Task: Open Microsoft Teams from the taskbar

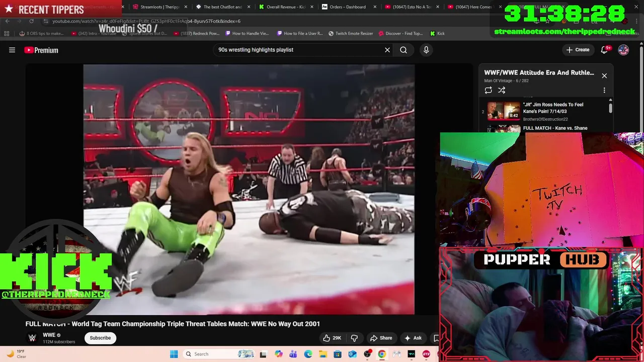Action: 293,354
